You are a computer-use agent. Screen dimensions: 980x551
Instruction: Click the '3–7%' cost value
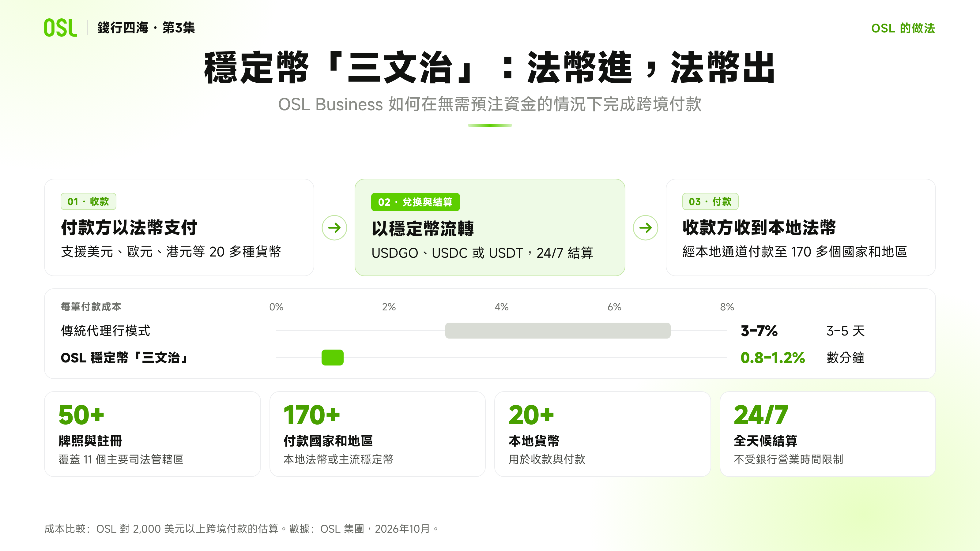click(759, 331)
